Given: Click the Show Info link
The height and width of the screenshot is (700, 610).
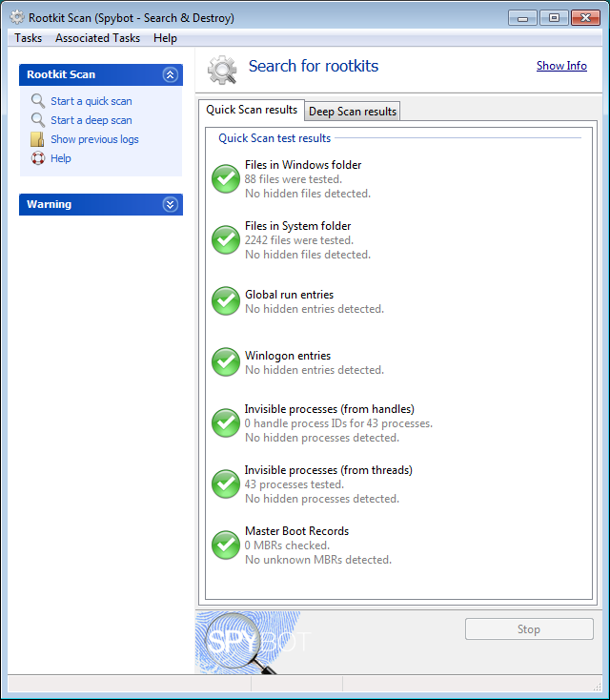Looking at the screenshot, I should coord(561,66).
